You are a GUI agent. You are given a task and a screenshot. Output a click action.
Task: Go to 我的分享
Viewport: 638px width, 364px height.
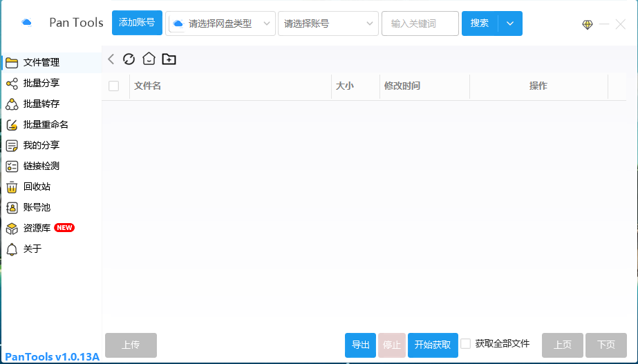[x=51, y=146]
